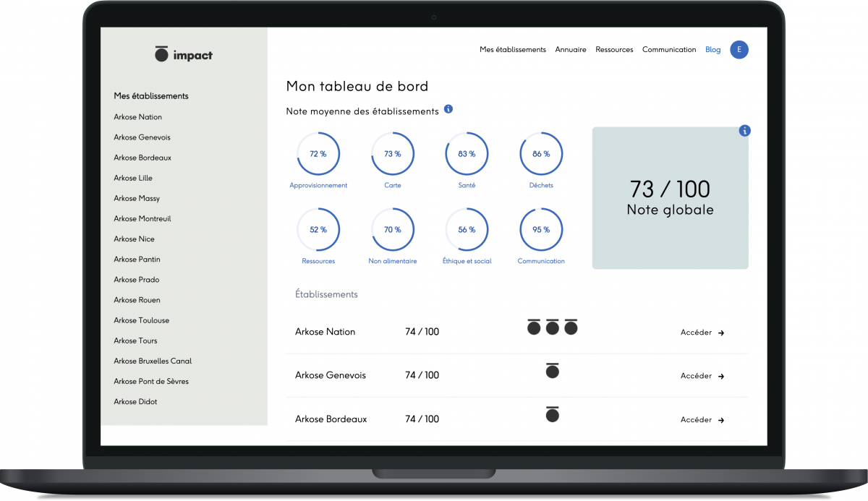Image resolution: width=868 pixels, height=501 pixels.
Task: Select Arkose Prado in the sidebar
Action: (x=137, y=279)
